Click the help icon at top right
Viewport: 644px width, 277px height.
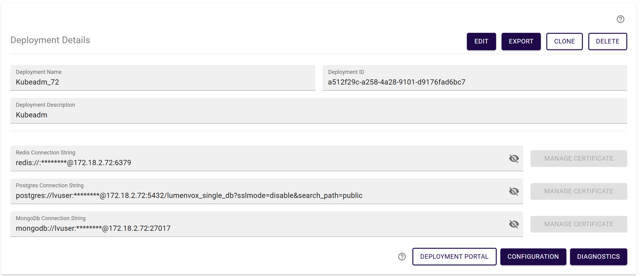point(620,19)
